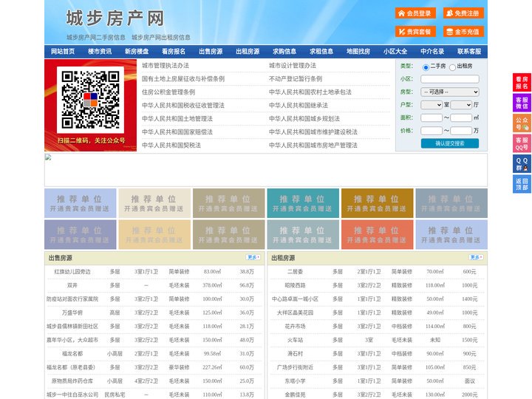Go to 网站首页 in nav bar
This screenshot has height=399, width=532.
click(63, 52)
